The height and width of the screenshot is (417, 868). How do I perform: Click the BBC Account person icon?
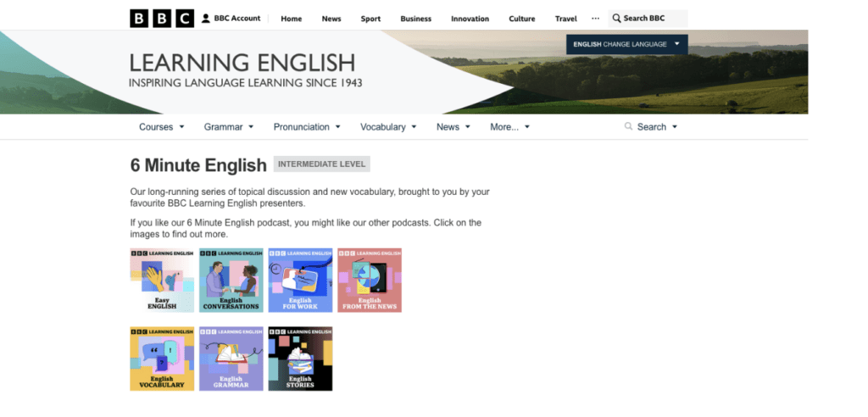tap(206, 19)
